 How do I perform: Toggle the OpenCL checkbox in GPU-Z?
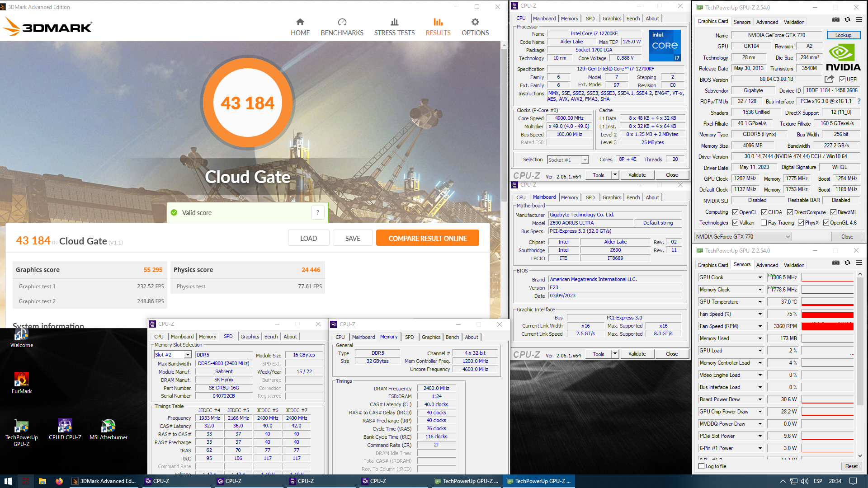tap(736, 212)
